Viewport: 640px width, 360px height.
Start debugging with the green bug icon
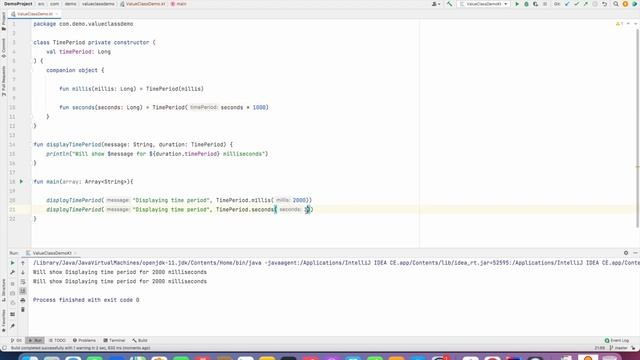coord(526,4)
